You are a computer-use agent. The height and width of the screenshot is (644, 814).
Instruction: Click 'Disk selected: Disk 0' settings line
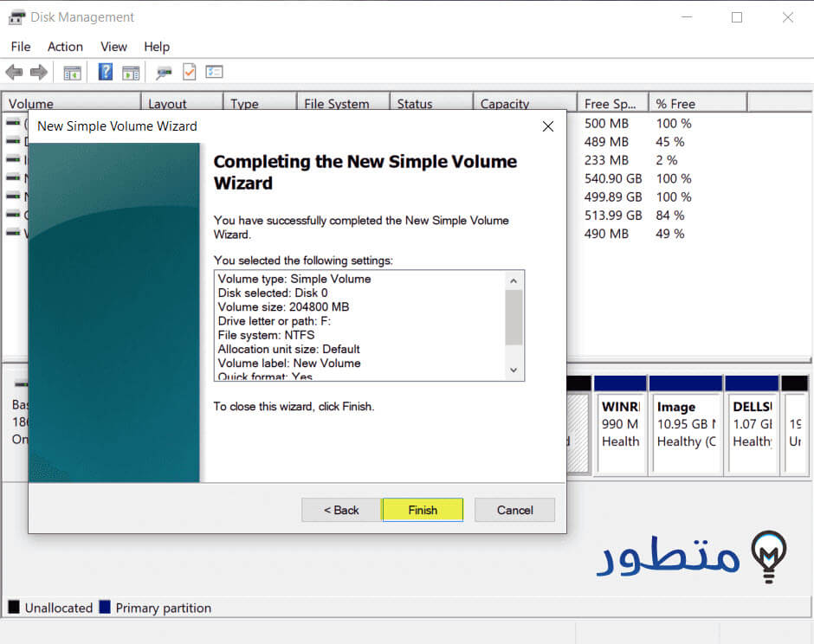point(273,293)
